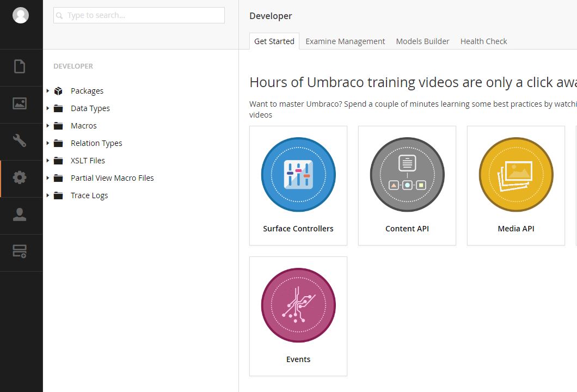Open the Content API video tile
Viewport: 577px width, 392px height.
pyautogui.click(x=407, y=186)
